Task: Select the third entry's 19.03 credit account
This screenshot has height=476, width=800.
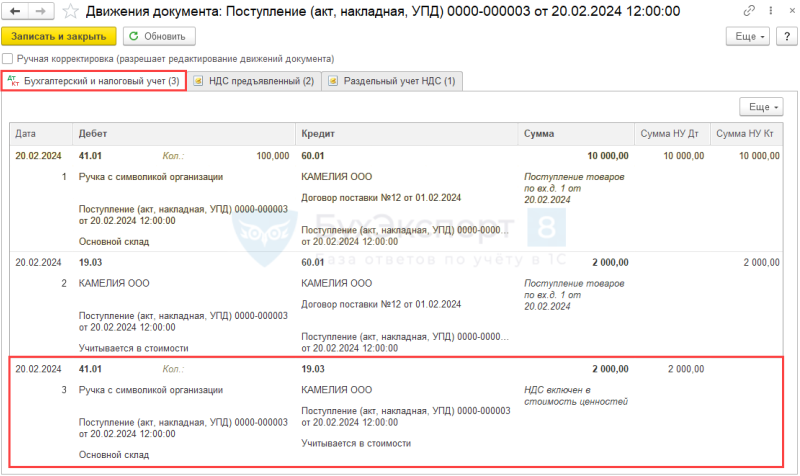Action: 313,369
